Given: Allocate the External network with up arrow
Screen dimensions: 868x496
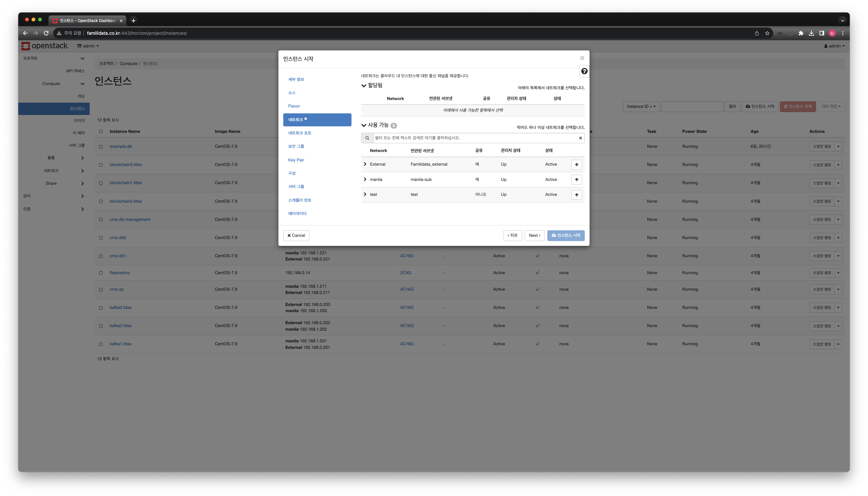Looking at the screenshot, I should (x=576, y=165).
